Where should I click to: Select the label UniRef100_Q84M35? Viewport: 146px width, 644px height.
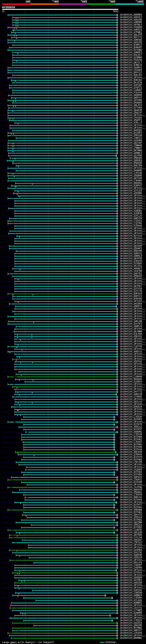[x=131, y=110]
